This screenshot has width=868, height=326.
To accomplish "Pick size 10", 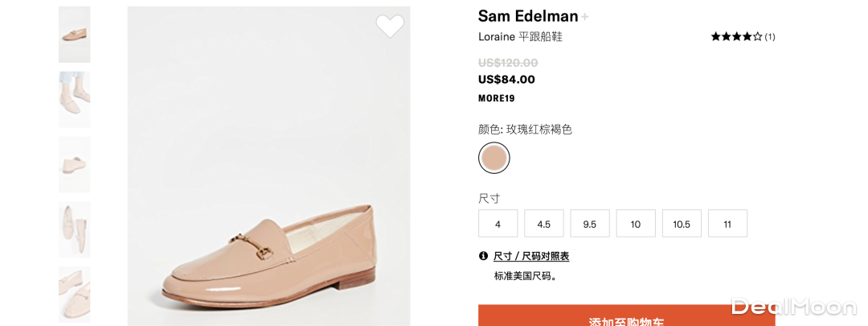I will tap(636, 224).
